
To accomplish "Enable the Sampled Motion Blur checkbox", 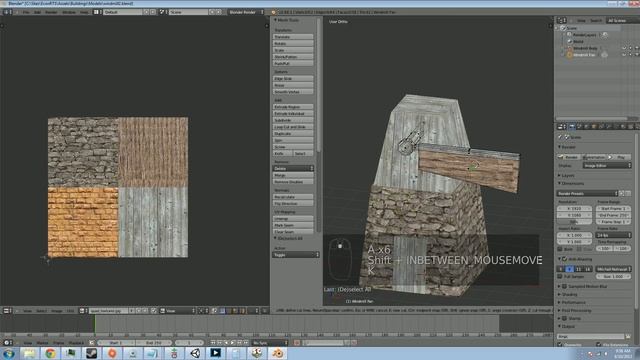I will click(565, 287).
